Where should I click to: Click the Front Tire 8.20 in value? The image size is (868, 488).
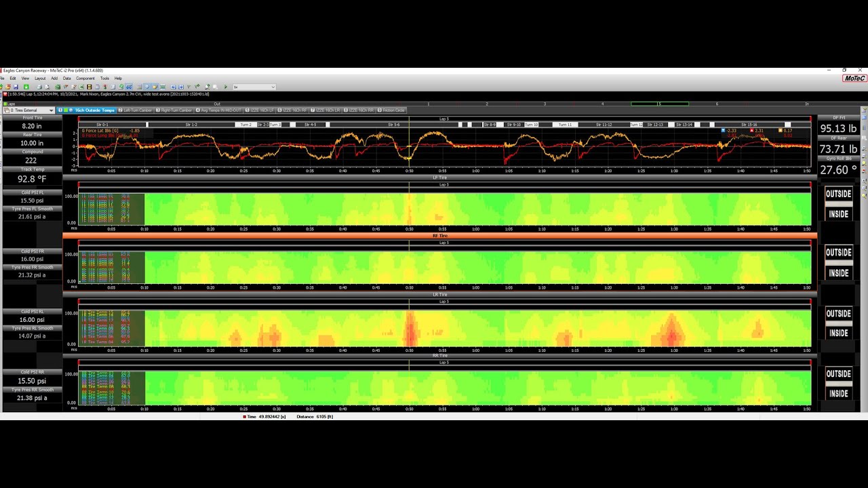pos(32,126)
